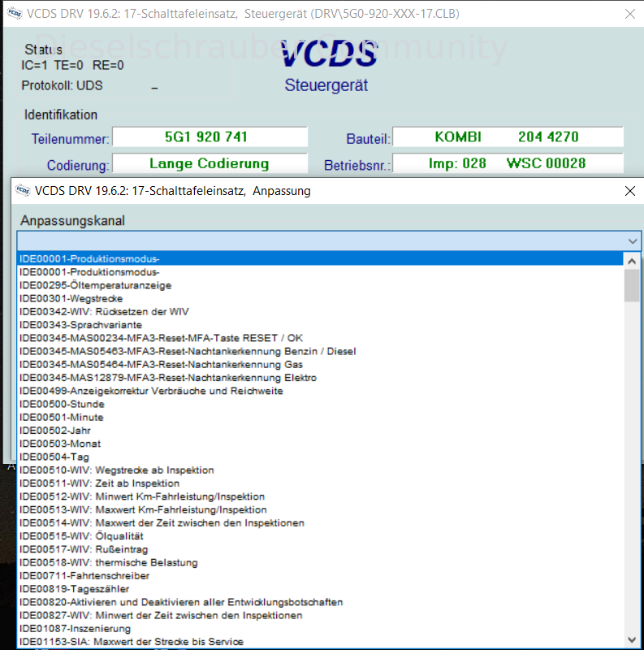Select IDE00503-Monat channel

(x=320, y=444)
